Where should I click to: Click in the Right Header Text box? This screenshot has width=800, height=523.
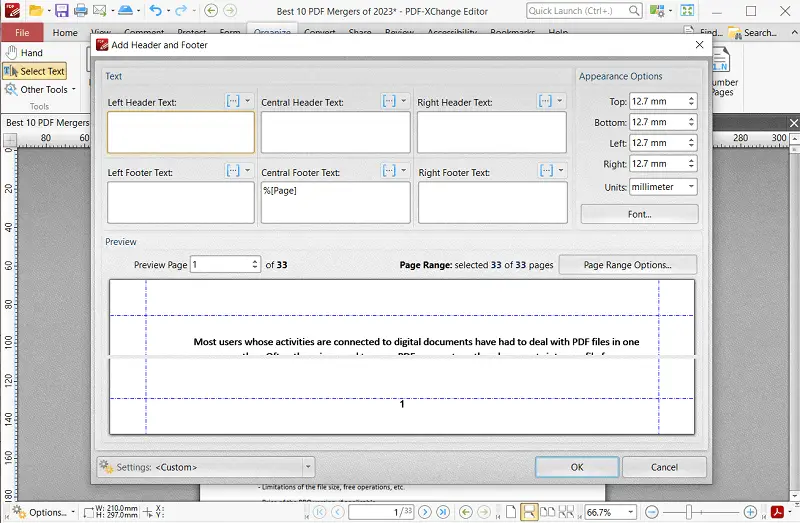tap(492, 132)
